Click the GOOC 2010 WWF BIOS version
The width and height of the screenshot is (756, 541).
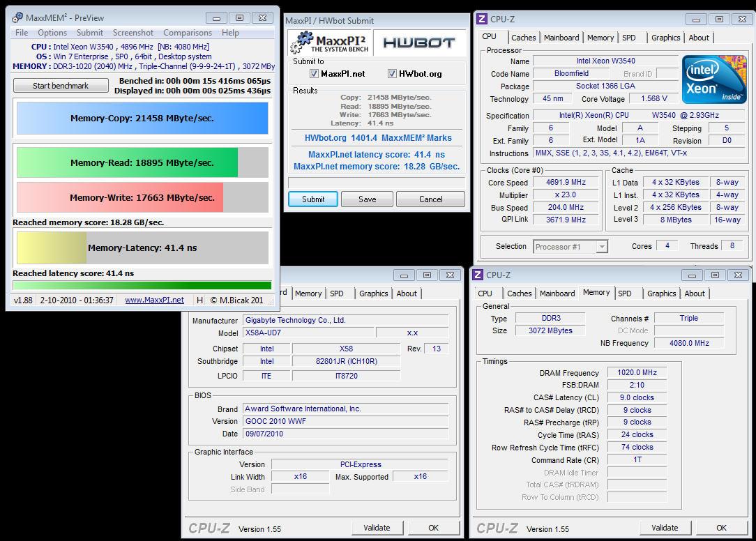tap(345, 421)
